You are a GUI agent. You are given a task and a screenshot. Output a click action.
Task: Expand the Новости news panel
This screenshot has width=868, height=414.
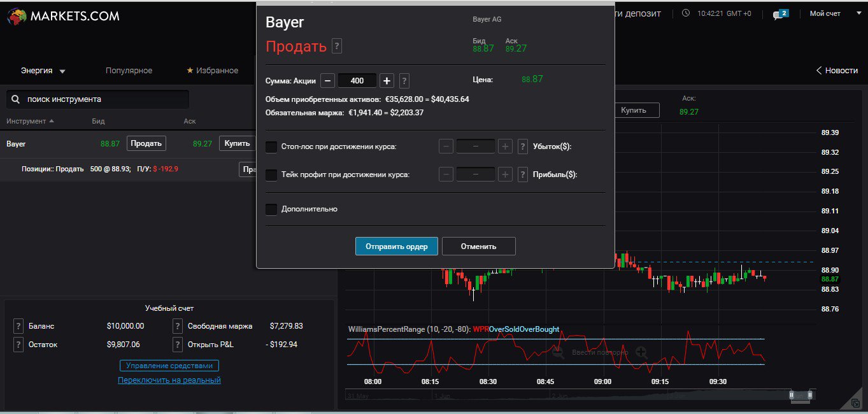837,71
